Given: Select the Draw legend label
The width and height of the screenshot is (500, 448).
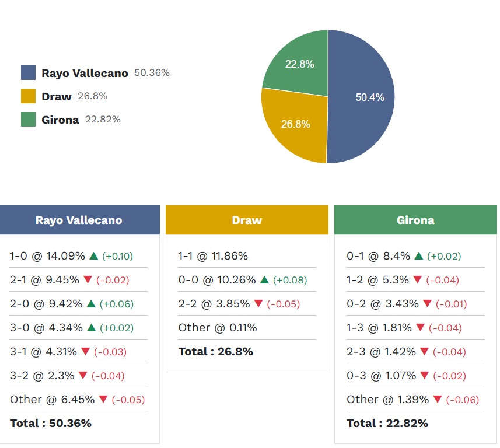Looking at the screenshot, I should (57, 96).
